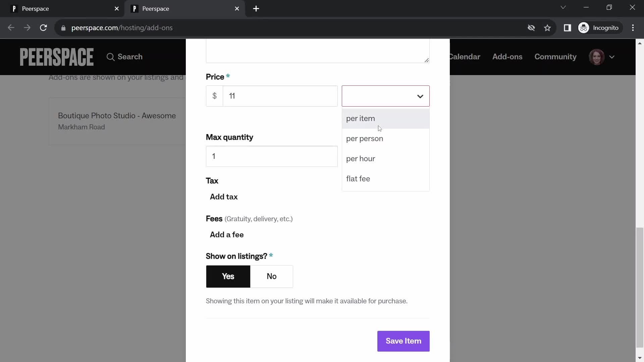Click the Search icon

click(x=111, y=57)
